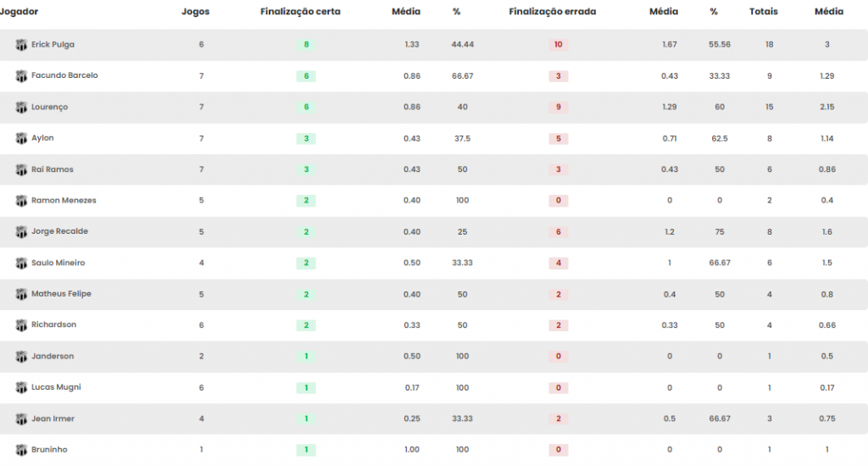Image resolution: width=868 pixels, height=466 pixels.
Task: Click the team badge next to Lourenço
Action: coord(21,108)
